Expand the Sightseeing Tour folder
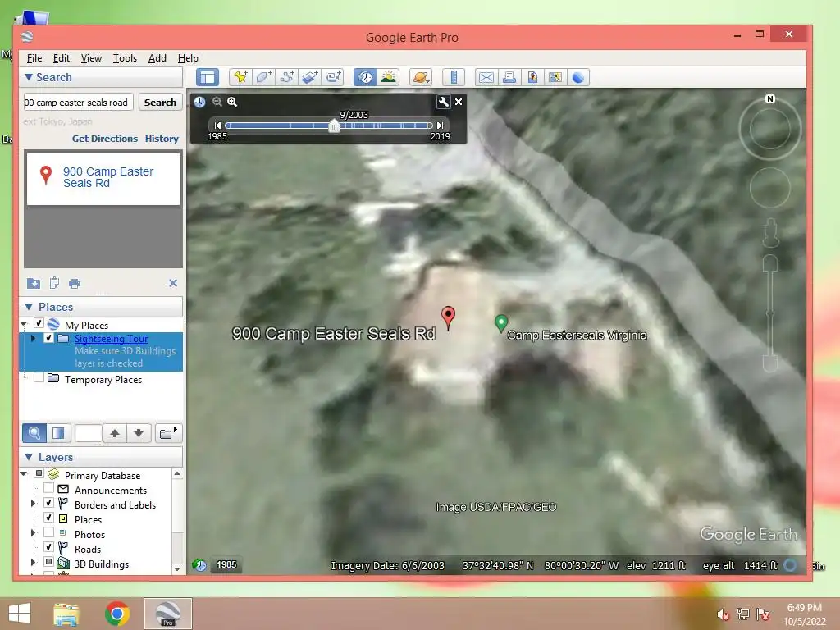Screen dimensions: 840x630 pos(33,339)
